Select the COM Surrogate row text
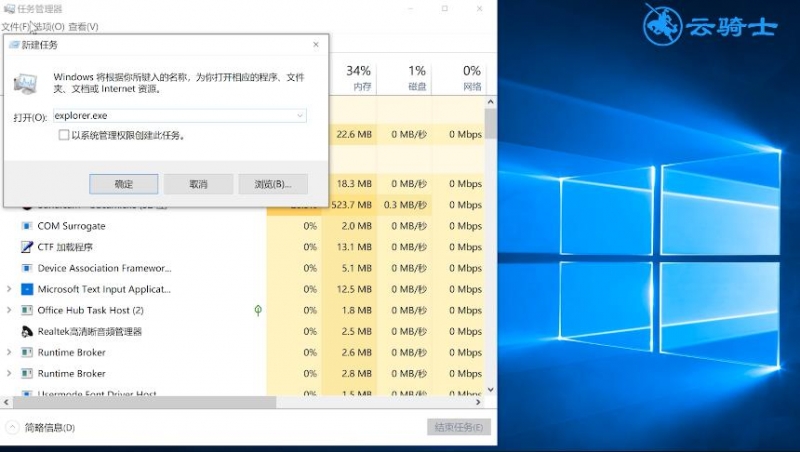The image size is (800, 452). [71, 226]
